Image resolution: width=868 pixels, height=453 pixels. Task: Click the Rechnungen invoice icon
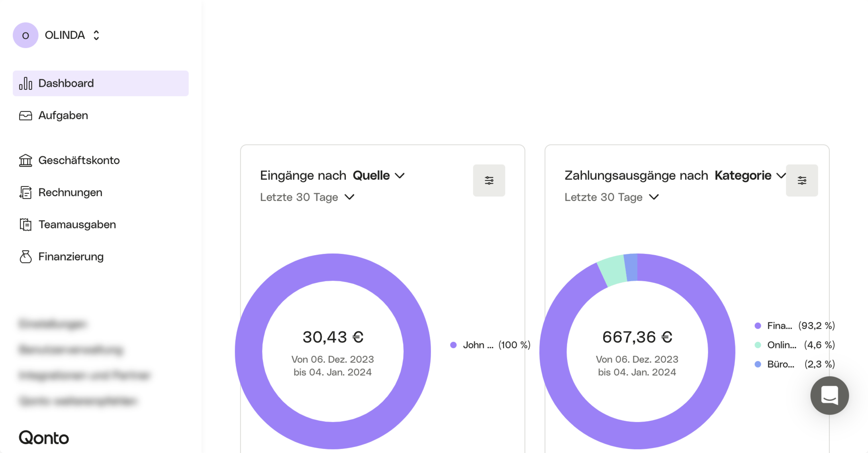tap(25, 193)
